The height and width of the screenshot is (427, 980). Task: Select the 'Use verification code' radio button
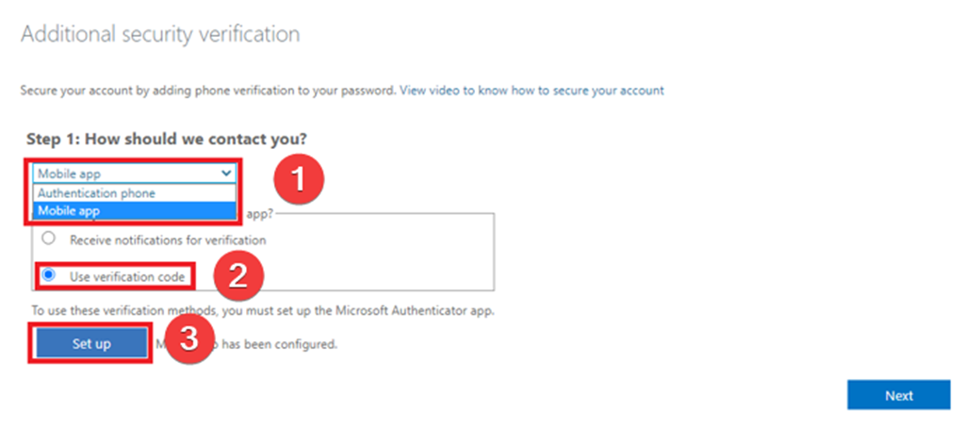tap(48, 276)
